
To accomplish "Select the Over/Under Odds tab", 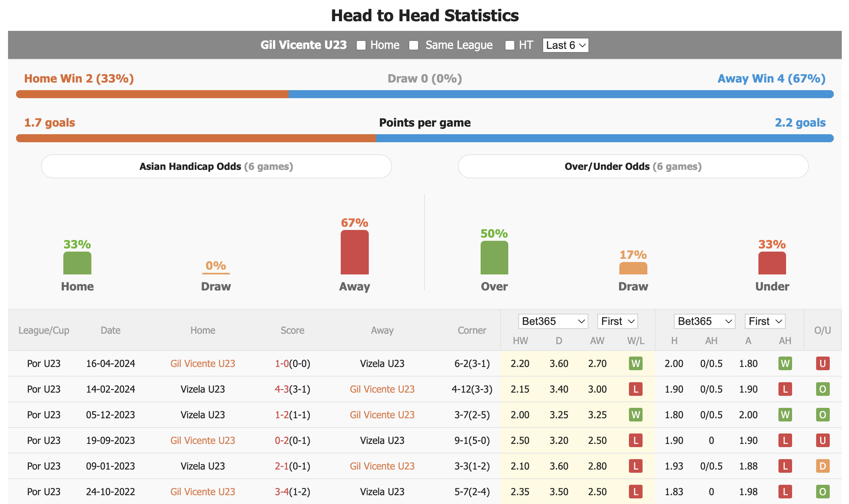I will (x=633, y=166).
